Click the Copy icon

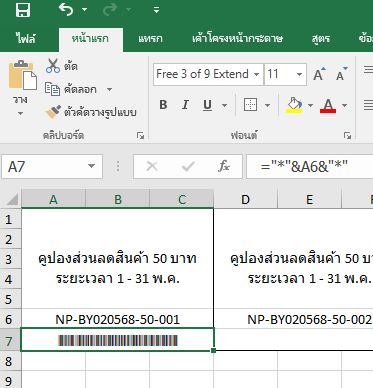52,89
